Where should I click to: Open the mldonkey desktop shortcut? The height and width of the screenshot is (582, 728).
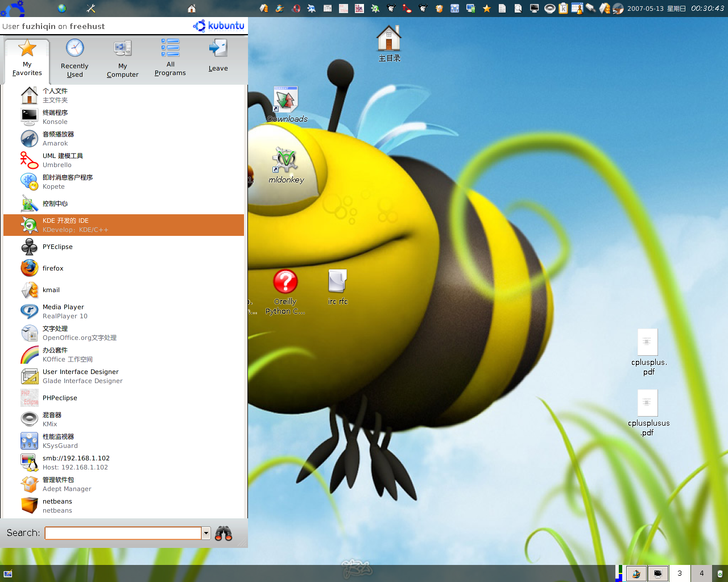(x=286, y=165)
